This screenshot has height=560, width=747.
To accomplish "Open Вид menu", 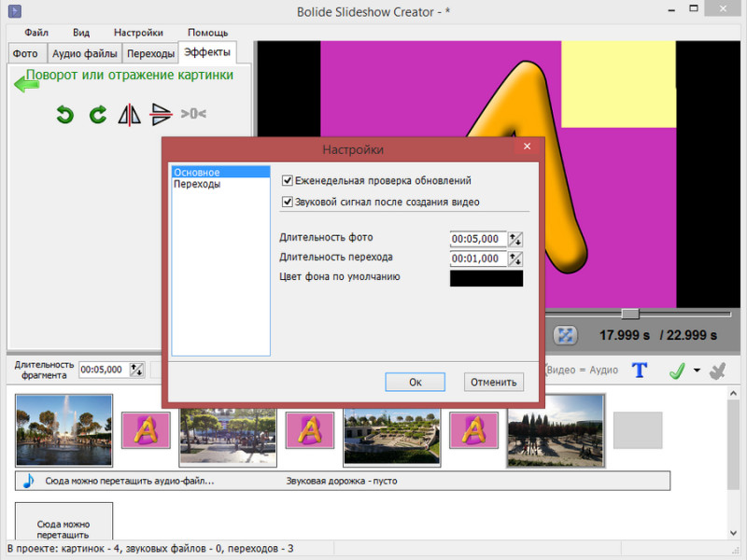I will pos(81,33).
